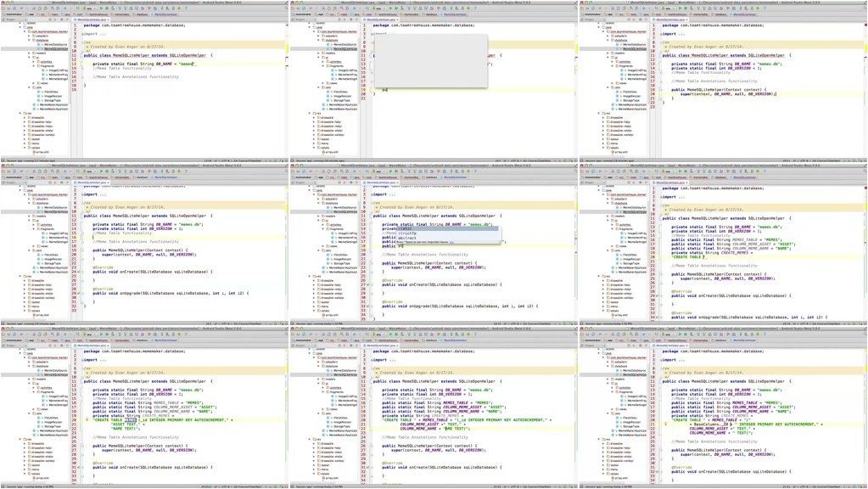The width and height of the screenshot is (868, 489).
Task: Collapse utils folder in autocomplete-popup frame
Action: click(318, 251)
